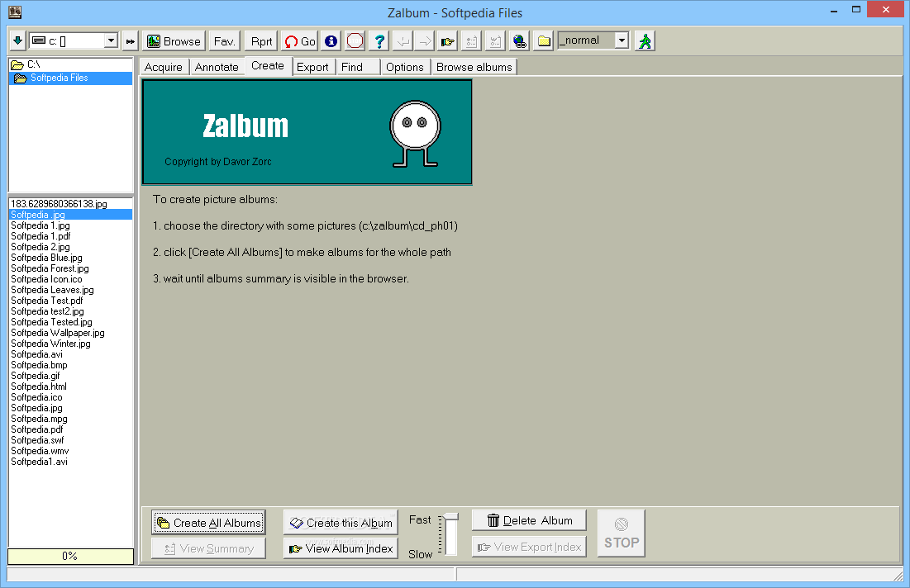910x588 pixels.
Task: Open Fav. favorites button
Action: (x=224, y=41)
